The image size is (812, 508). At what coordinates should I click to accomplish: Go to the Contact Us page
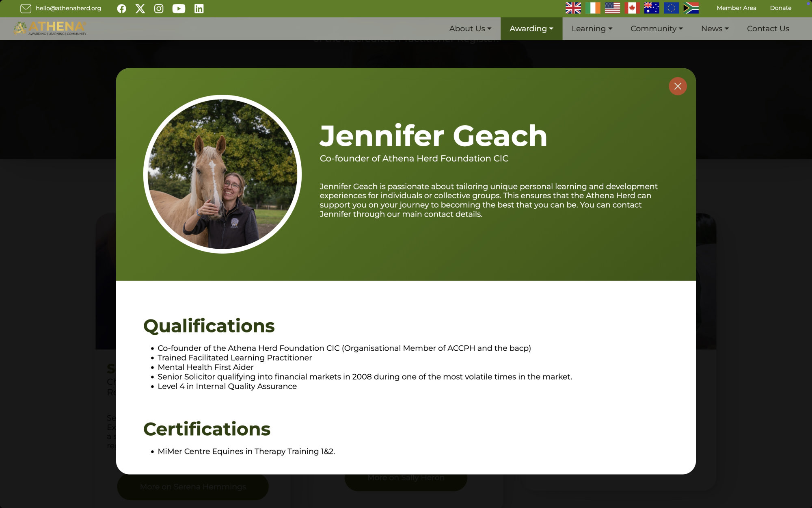(768, 28)
